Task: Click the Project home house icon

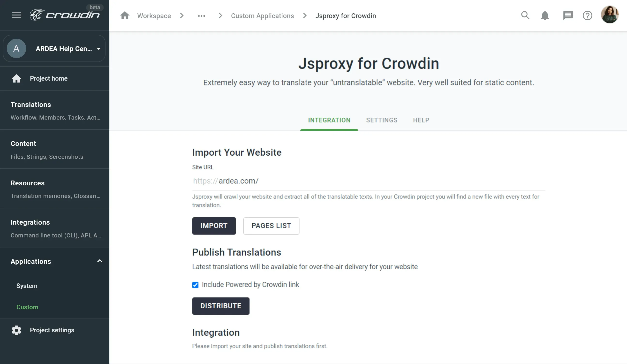Action: (x=16, y=78)
